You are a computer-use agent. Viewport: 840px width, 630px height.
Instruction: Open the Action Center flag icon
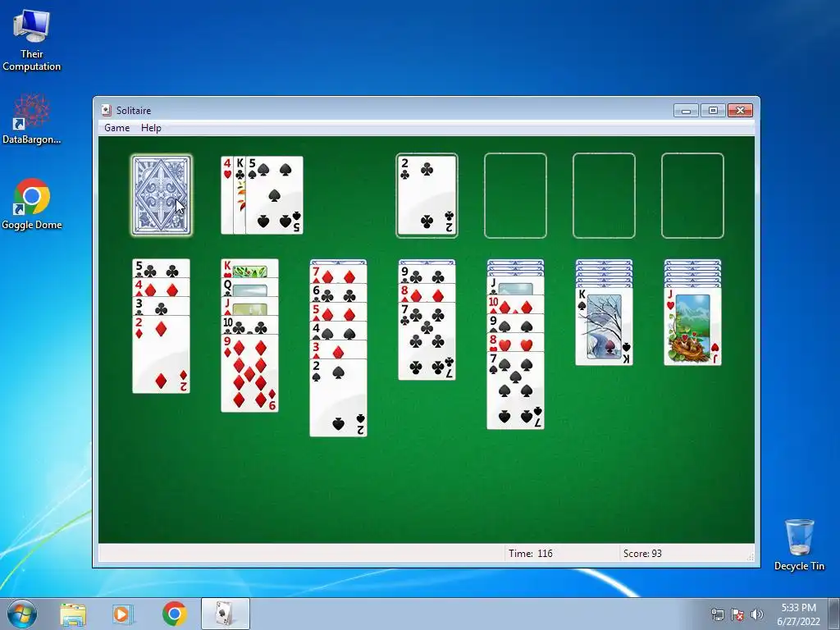tap(737, 614)
